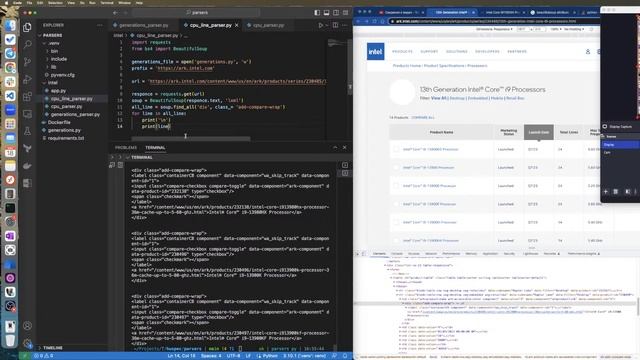This screenshot has width=640, height=360.
Task: Open the Extensions view in the VS Code activity bar
Action: pos(27,97)
